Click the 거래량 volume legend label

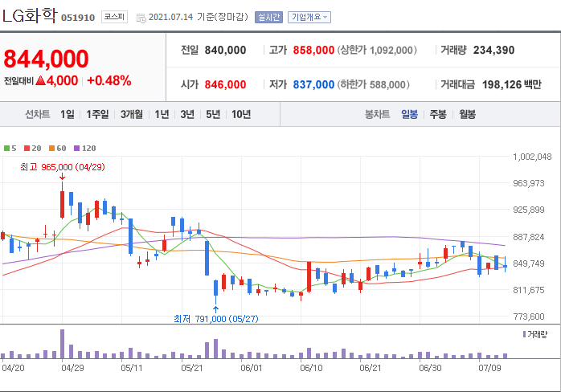(538, 334)
